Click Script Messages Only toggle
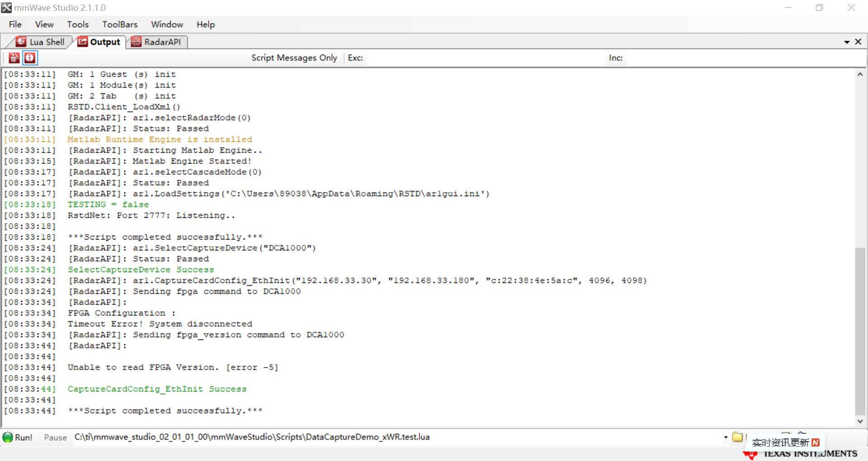The width and height of the screenshot is (868, 461). pos(294,58)
